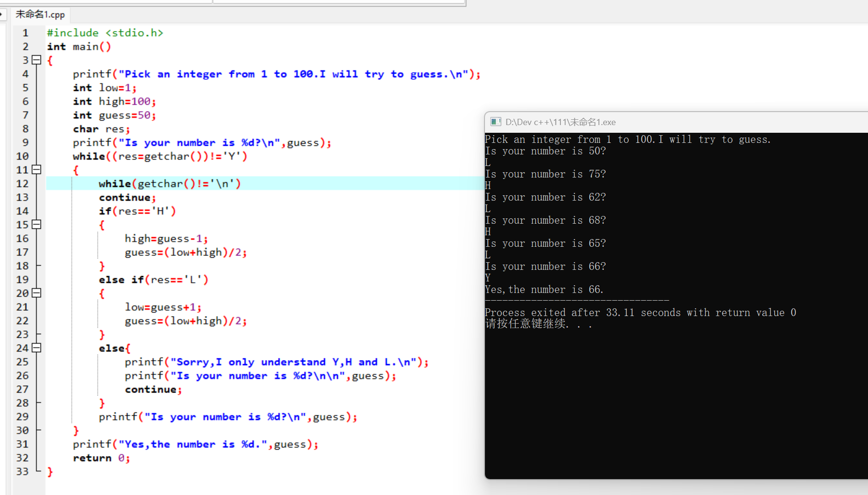
Task: Click the printf "Yes,the number is" line
Action: [x=196, y=444]
